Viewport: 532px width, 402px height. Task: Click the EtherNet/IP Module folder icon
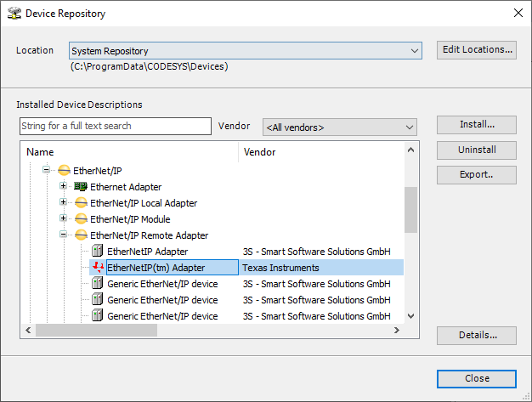[x=81, y=219]
